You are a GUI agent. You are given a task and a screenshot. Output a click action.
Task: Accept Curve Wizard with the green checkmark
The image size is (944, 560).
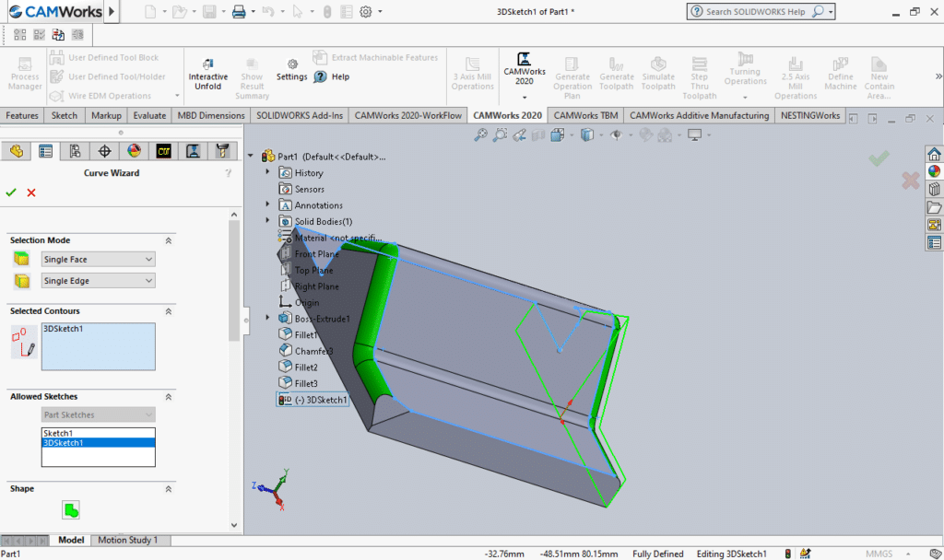coord(11,192)
